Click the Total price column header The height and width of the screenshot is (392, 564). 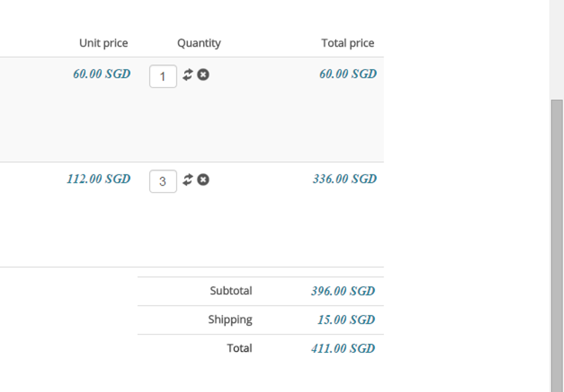point(348,43)
